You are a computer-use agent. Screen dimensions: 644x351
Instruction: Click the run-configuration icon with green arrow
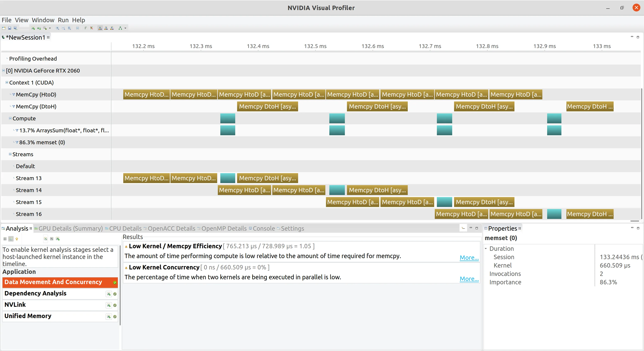(39, 28)
